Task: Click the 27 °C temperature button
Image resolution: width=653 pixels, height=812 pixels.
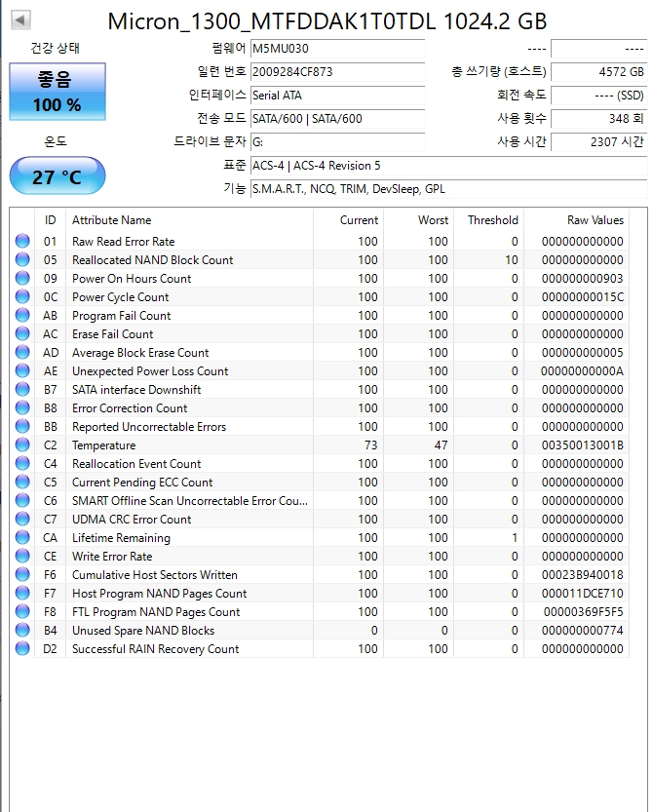Action: pyautogui.click(x=58, y=176)
